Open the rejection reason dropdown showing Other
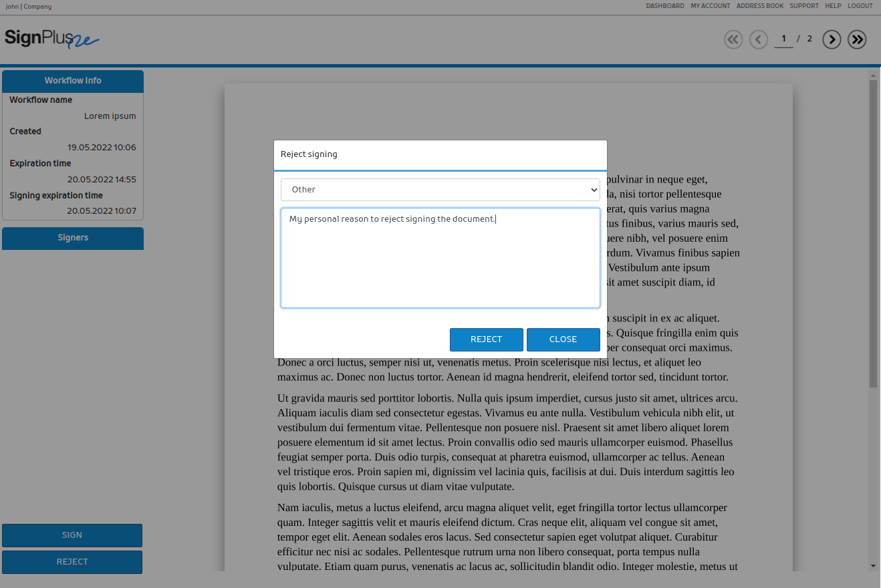 [x=440, y=190]
